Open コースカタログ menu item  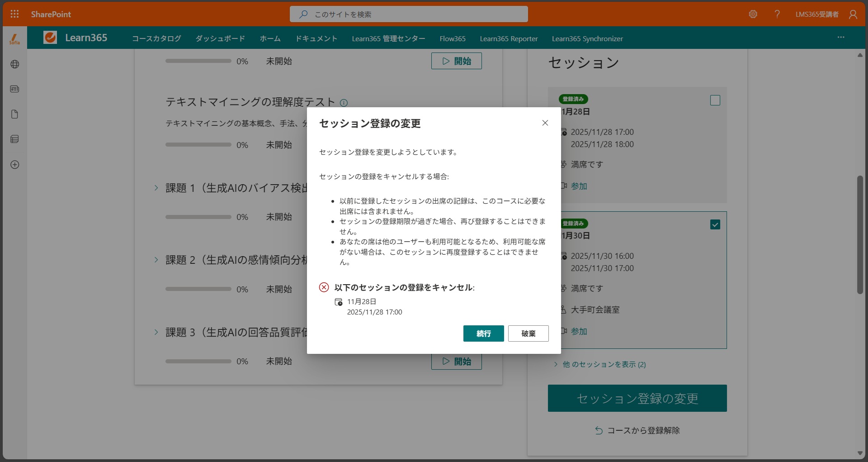156,38
